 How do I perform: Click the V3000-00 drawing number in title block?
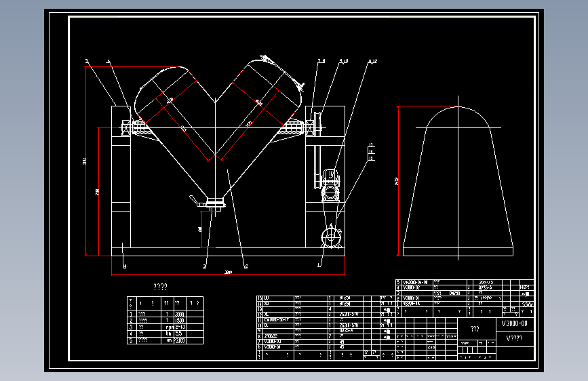[x=515, y=323]
